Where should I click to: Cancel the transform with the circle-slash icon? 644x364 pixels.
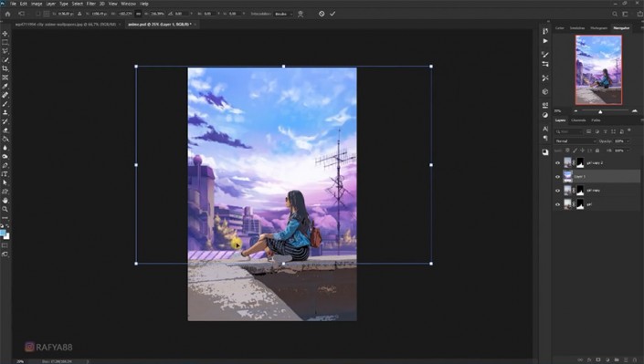[x=322, y=14]
